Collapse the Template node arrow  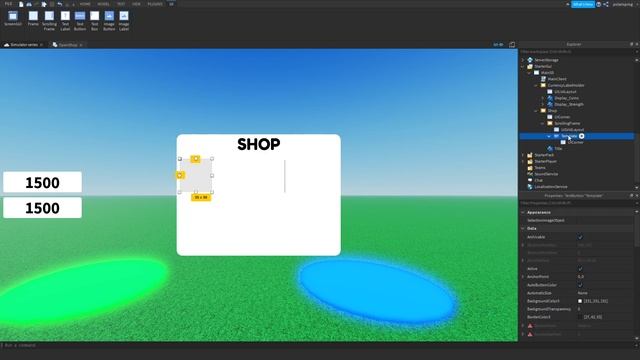[549, 136]
